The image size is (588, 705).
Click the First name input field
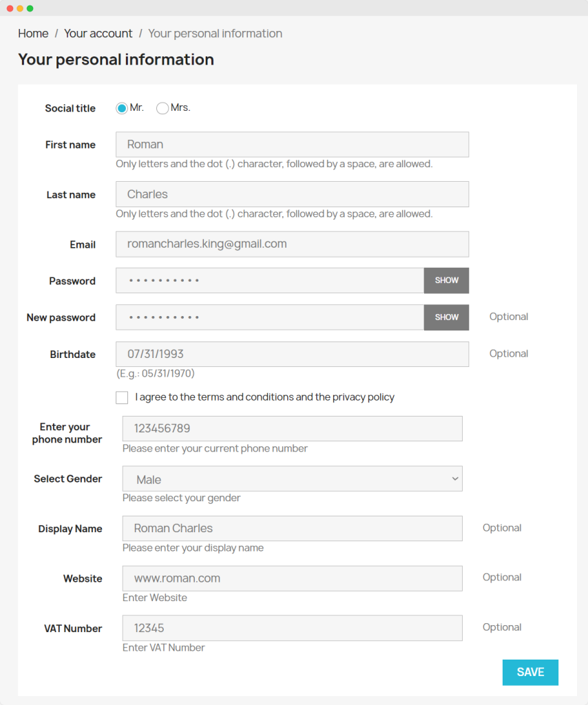[292, 145]
